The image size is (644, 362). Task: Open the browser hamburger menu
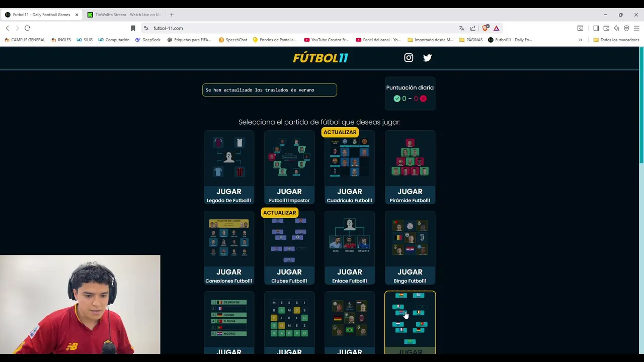click(636, 28)
